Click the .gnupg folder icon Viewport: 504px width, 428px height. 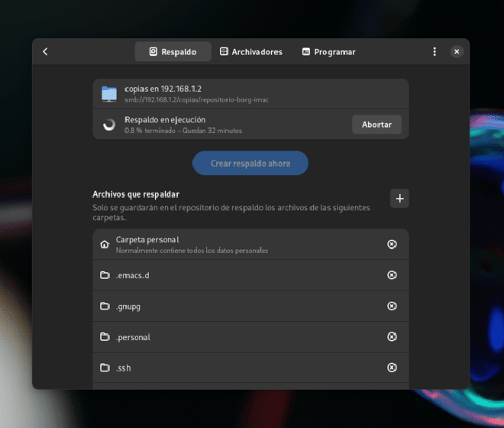point(105,306)
